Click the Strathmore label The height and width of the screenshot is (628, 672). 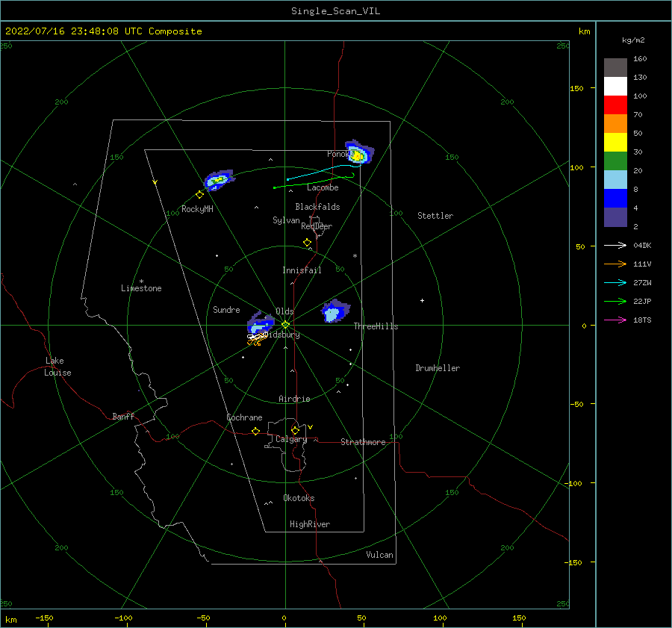pos(363,442)
